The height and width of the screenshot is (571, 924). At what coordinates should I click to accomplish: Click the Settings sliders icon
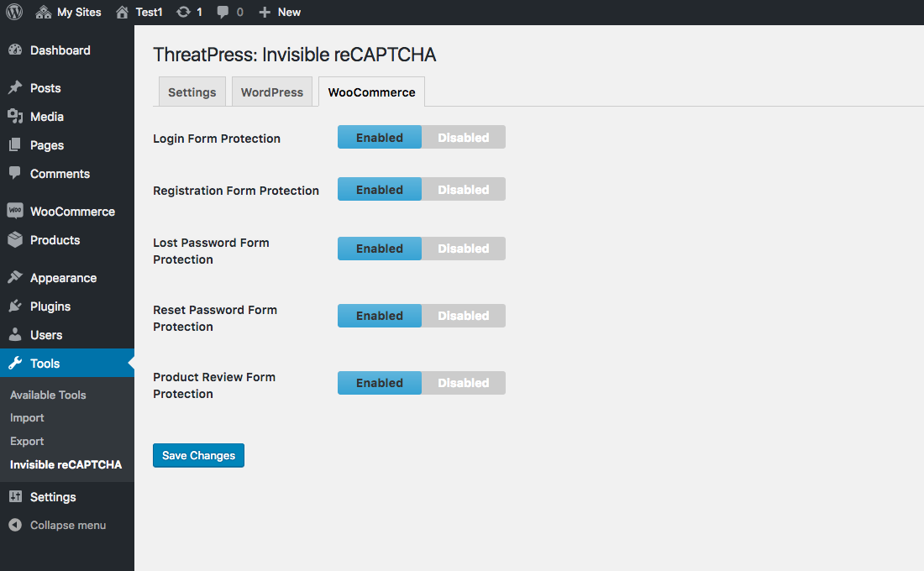click(x=15, y=496)
